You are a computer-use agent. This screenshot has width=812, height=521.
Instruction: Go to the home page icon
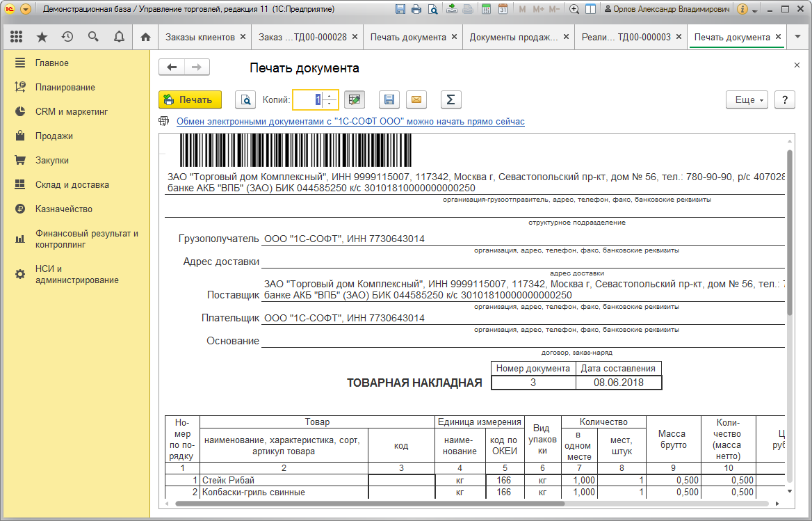click(x=145, y=37)
